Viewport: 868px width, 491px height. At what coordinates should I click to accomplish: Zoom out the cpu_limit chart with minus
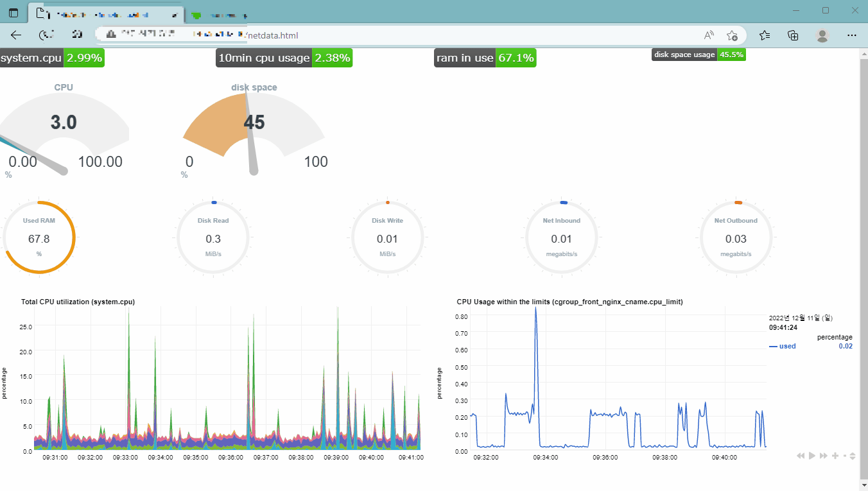click(x=845, y=456)
